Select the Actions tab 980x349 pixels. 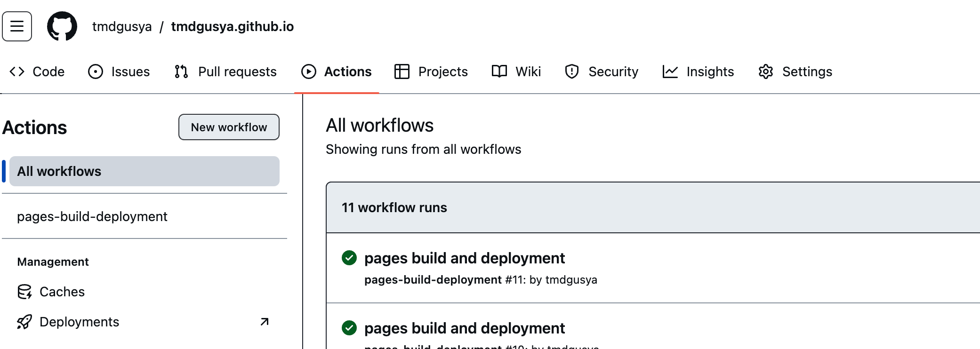(337, 71)
